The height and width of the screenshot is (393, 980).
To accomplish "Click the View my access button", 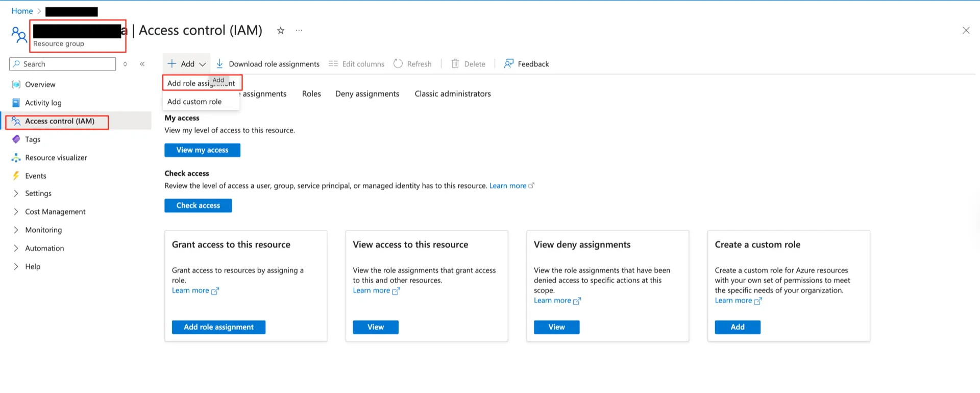I will 202,150.
